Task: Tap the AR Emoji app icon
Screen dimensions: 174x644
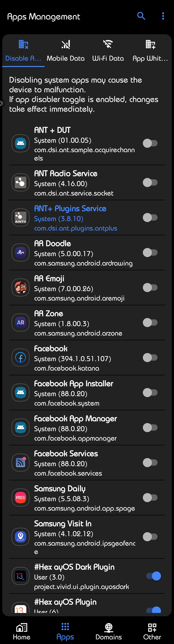Action: (20, 287)
